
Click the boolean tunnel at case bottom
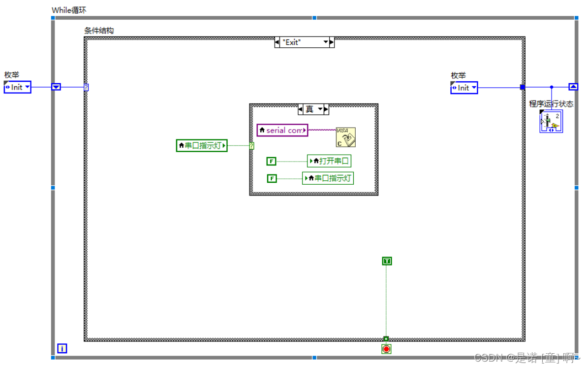(386, 339)
